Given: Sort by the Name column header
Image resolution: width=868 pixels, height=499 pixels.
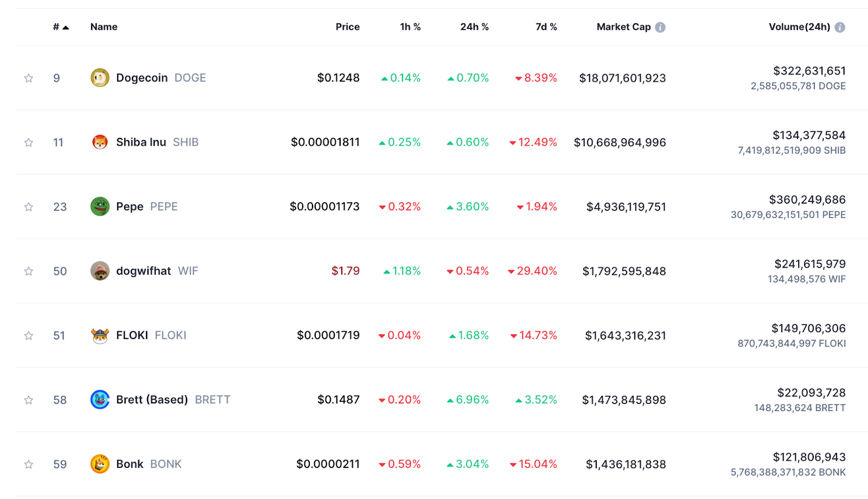Looking at the screenshot, I should click(104, 27).
